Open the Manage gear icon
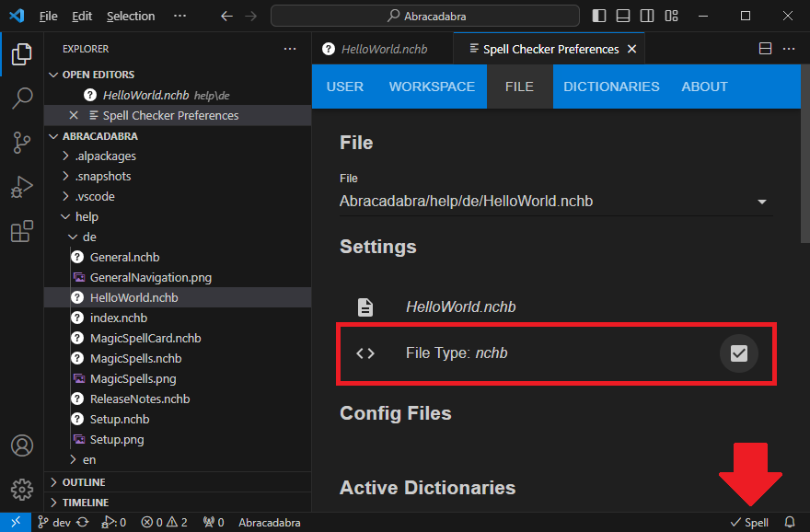This screenshot has height=532, width=810. click(22, 488)
